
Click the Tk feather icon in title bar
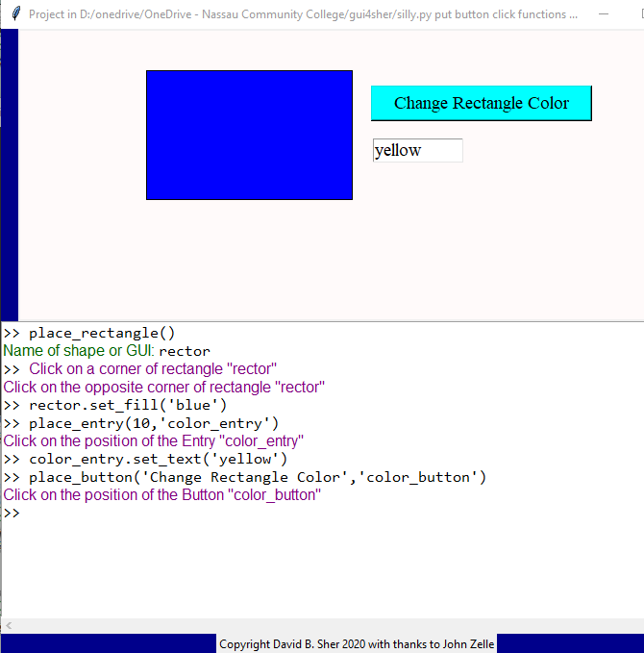(14, 14)
